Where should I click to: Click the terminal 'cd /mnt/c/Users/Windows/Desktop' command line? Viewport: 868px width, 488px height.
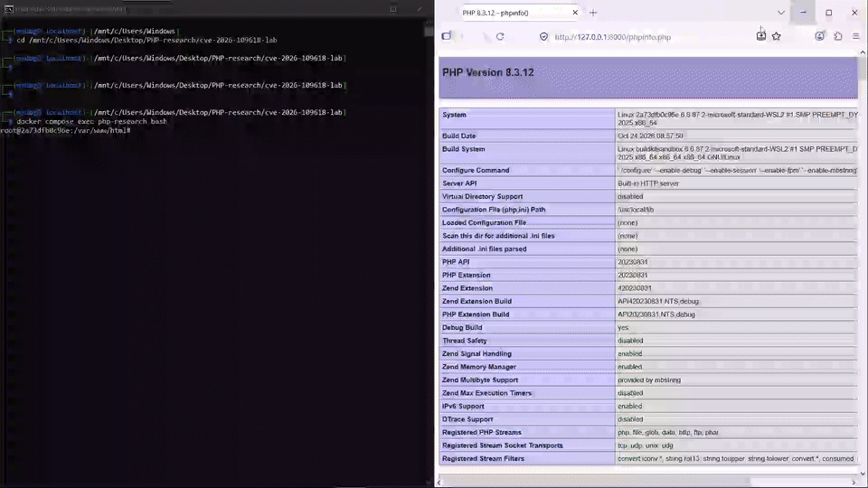pos(146,40)
